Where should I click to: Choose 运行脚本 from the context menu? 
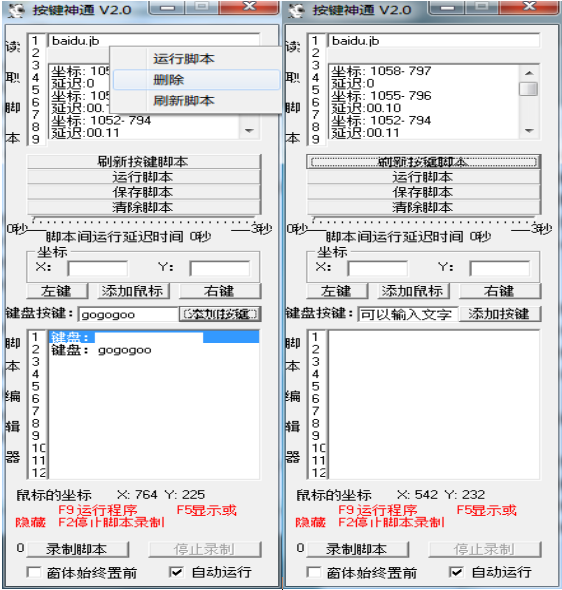coord(184,59)
